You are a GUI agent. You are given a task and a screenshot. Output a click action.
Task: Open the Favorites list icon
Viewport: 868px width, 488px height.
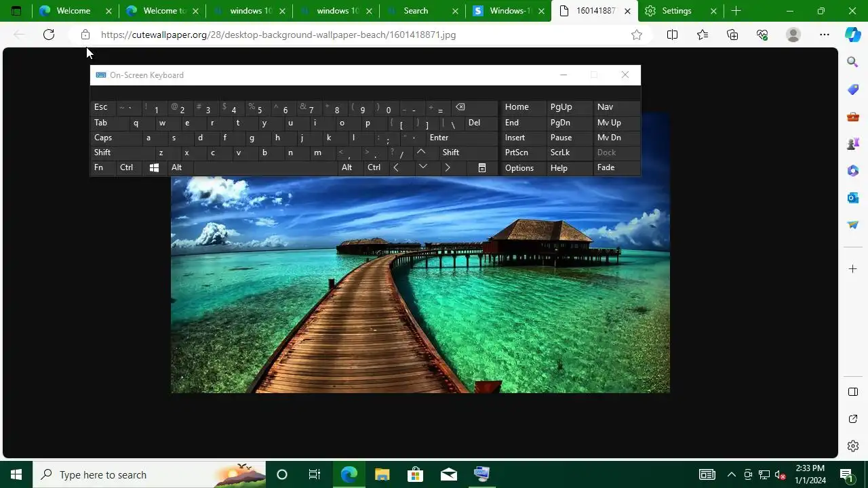coord(703,35)
